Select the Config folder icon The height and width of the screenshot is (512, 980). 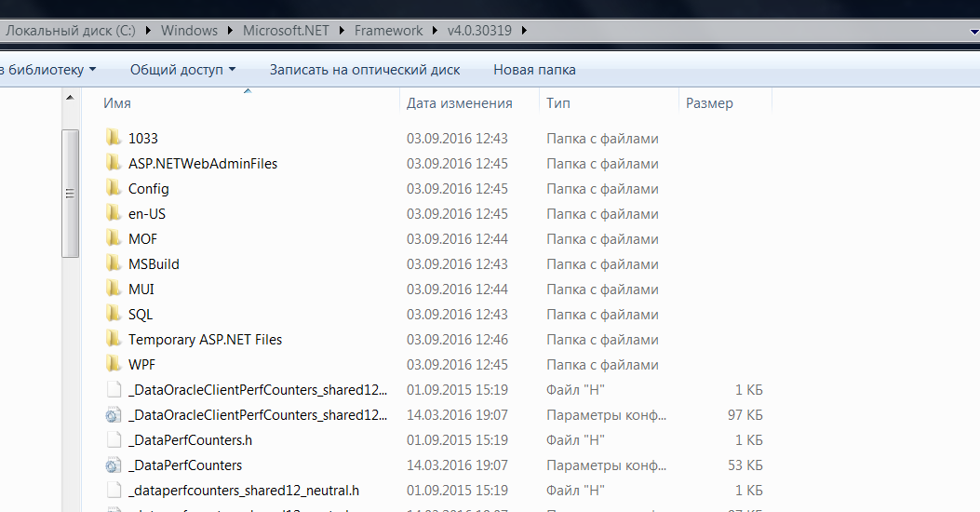114,187
